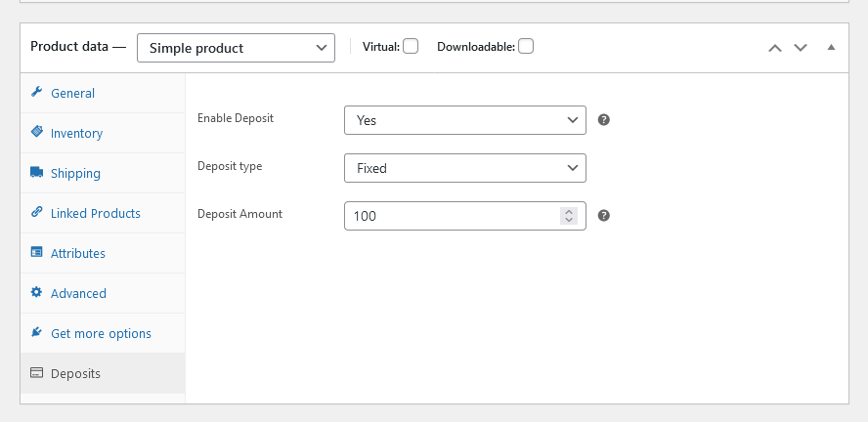Click the Advanced gear icon
Image resolution: width=868 pixels, height=422 pixels.
click(x=36, y=292)
